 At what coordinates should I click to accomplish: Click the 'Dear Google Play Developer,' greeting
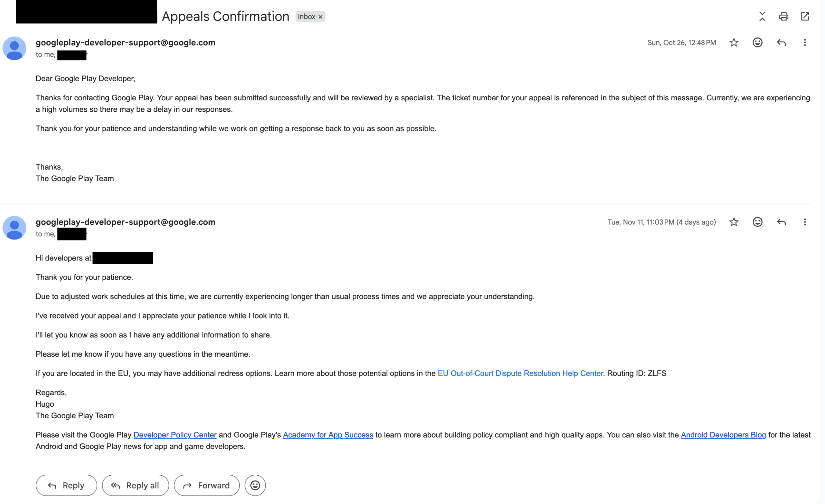(85, 78)
